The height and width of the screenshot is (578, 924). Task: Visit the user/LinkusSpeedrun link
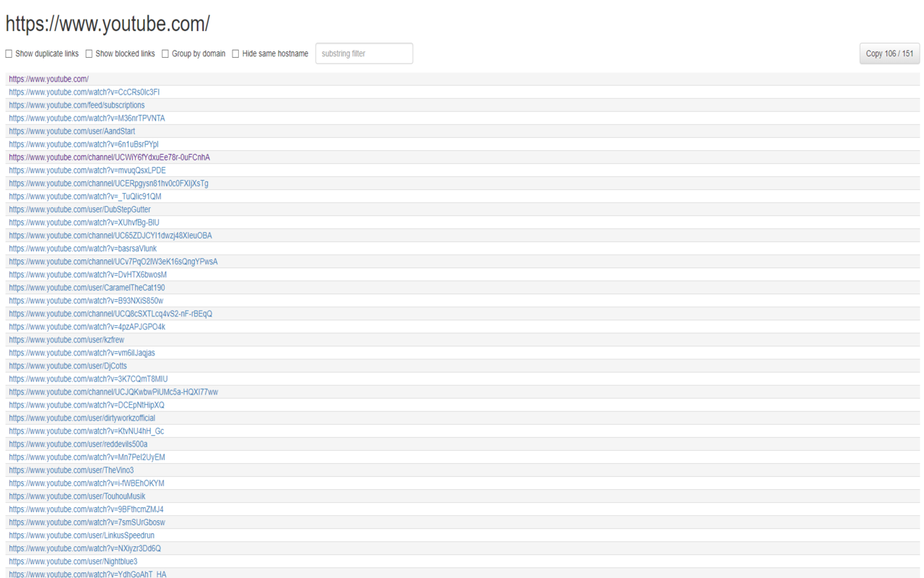click(x=82, y=535)
